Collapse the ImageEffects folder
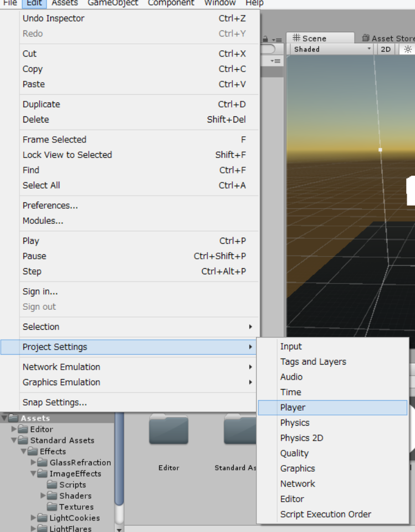This screenshot has width=415, height=532. (33, 474)
